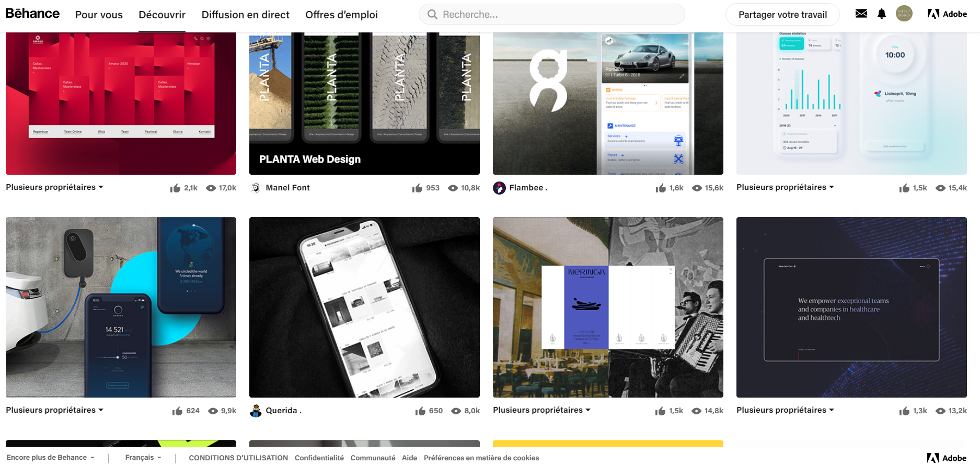Screen dimensions: 980x464
Task: Expand owners of the medical dashboard project
Action: pos(785,187)
